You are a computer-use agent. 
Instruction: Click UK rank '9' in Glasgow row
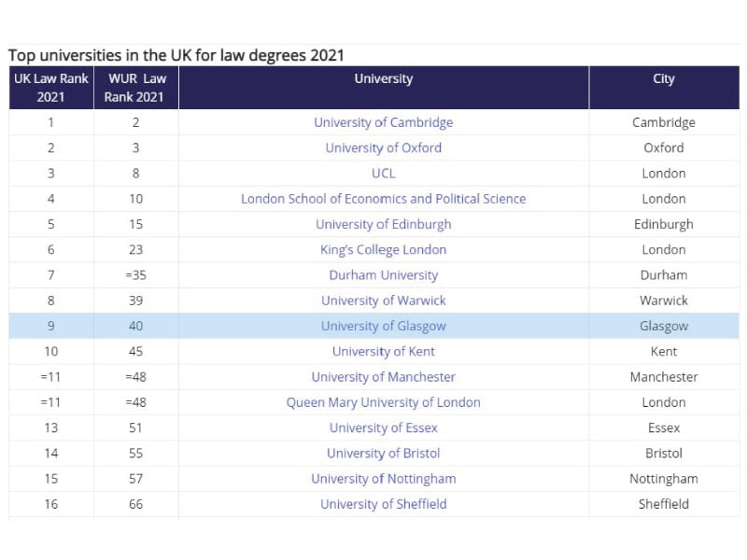tap(51, 326)
